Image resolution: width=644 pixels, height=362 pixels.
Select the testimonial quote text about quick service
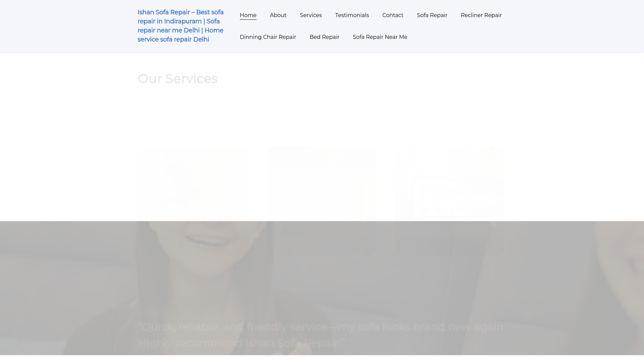[x=322, y=335]
